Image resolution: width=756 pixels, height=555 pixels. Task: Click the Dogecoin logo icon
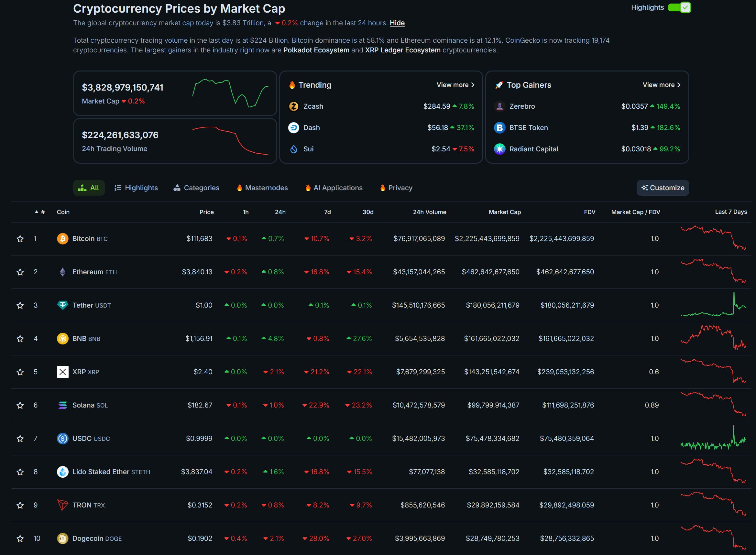(62, 538)
